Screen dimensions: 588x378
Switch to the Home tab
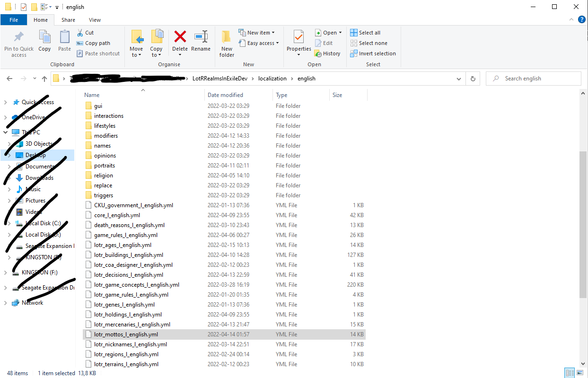pos(41,20)
